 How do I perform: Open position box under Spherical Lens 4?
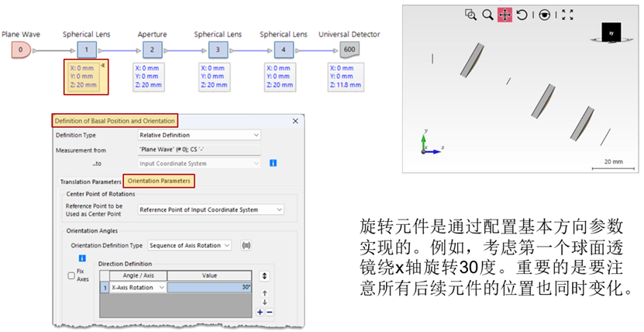[280, 77]
